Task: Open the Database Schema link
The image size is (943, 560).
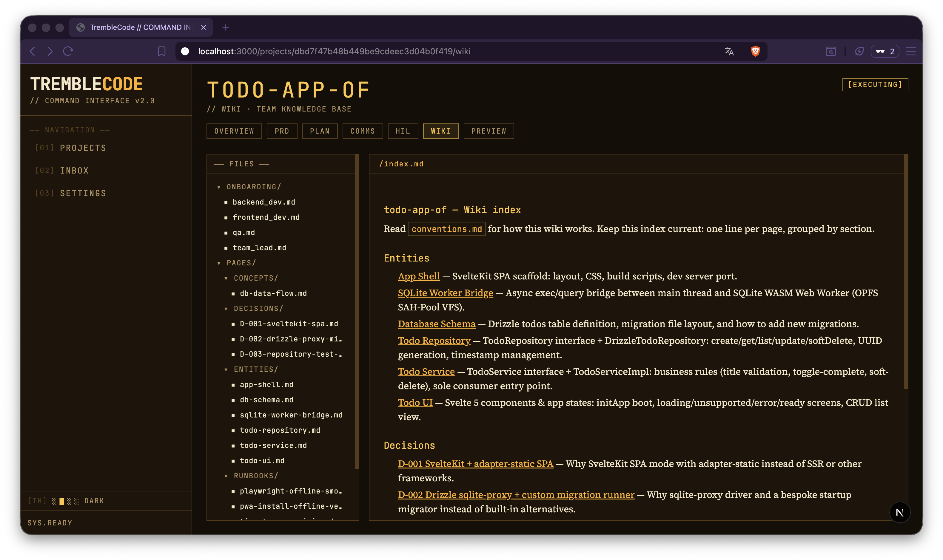Action: coord(437,324)
